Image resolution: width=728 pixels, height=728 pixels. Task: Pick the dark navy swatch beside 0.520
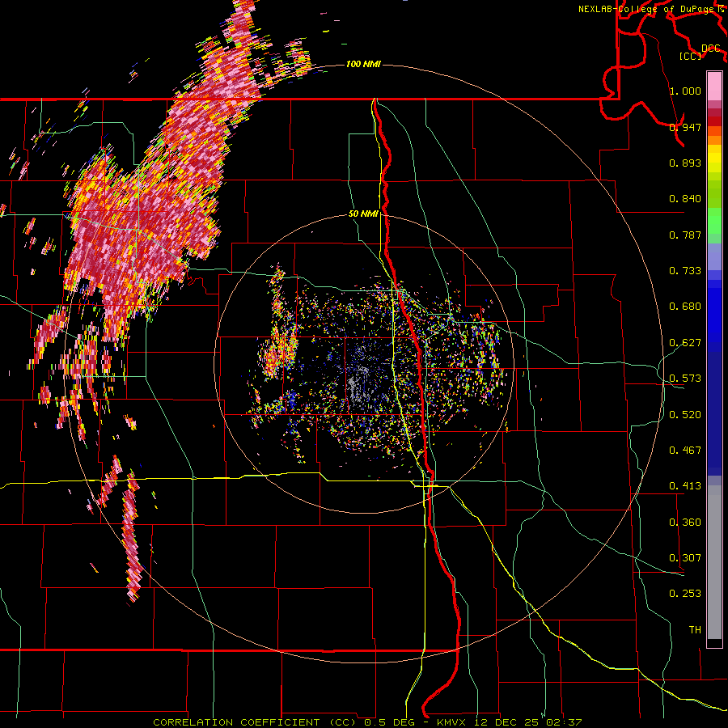[x=714, y=413]
